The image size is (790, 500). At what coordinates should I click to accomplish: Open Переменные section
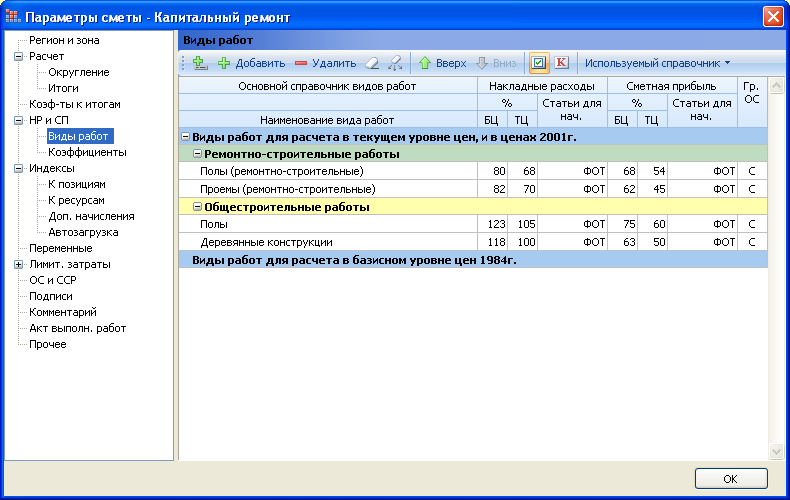click(60, 248)
